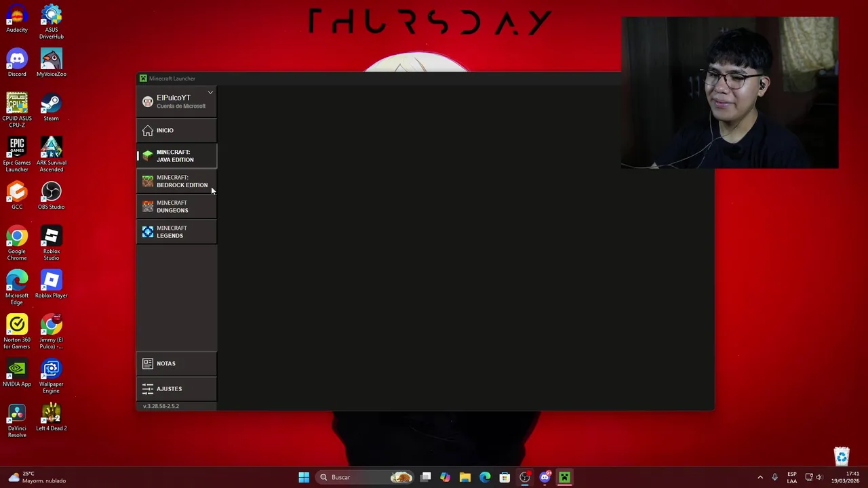Screen dimensions: 868x488
Task: Select the OBS Studio desktop icon
Action: tap(52, 196)
